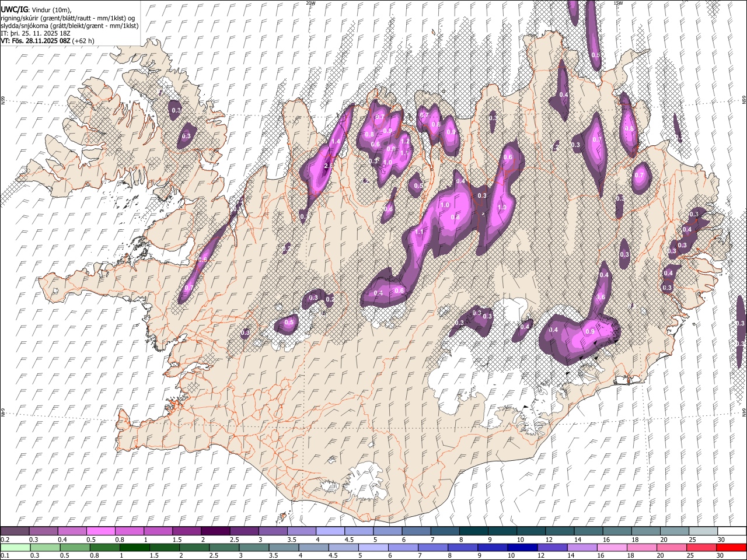Click the '1.2' precipitation value on the map
747x560 pixels.
point(405,141)
